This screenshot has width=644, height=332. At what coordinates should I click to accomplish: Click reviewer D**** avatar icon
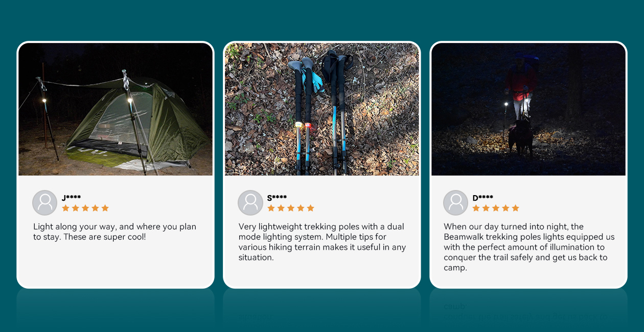(456, 203)
